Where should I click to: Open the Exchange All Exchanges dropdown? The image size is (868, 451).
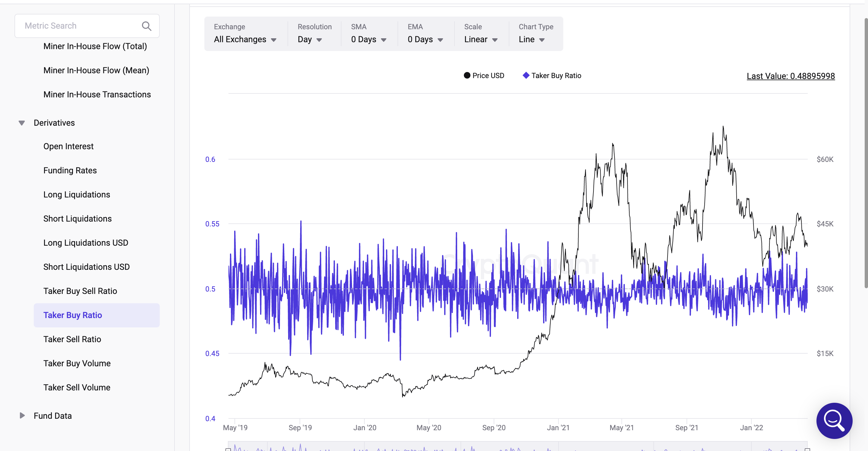pos(245,39)
